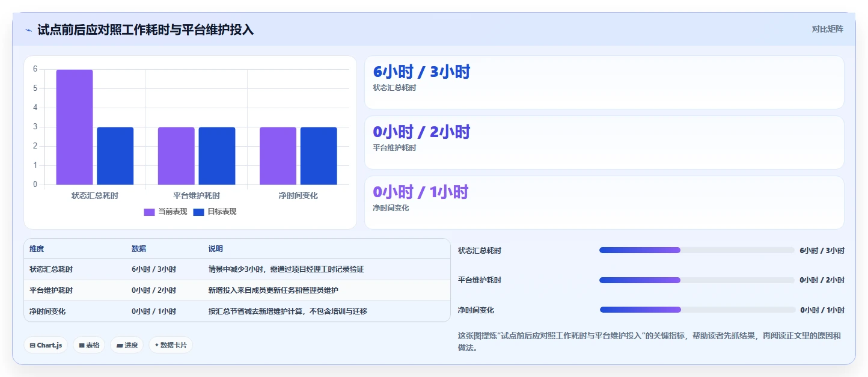This screenshot has height=377, width=868.
Task: Click the lightning icon beside the title
Action: tap(29, 29)
